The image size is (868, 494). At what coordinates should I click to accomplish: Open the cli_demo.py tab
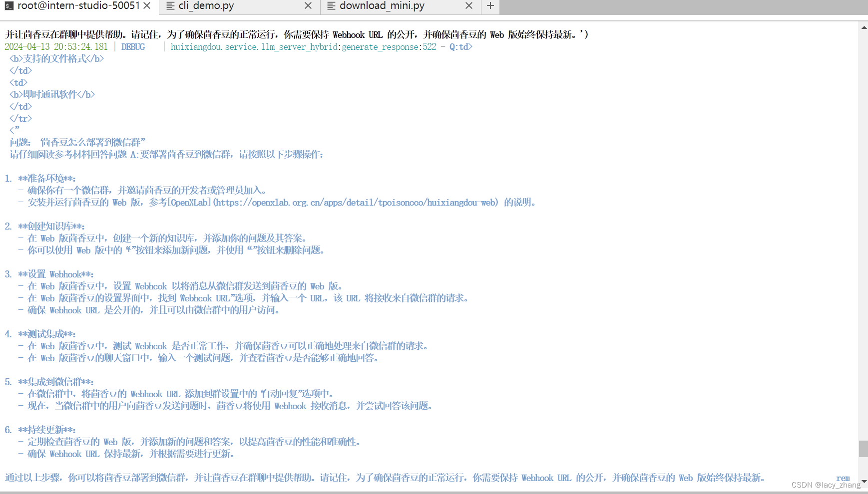tap(206, 6)
